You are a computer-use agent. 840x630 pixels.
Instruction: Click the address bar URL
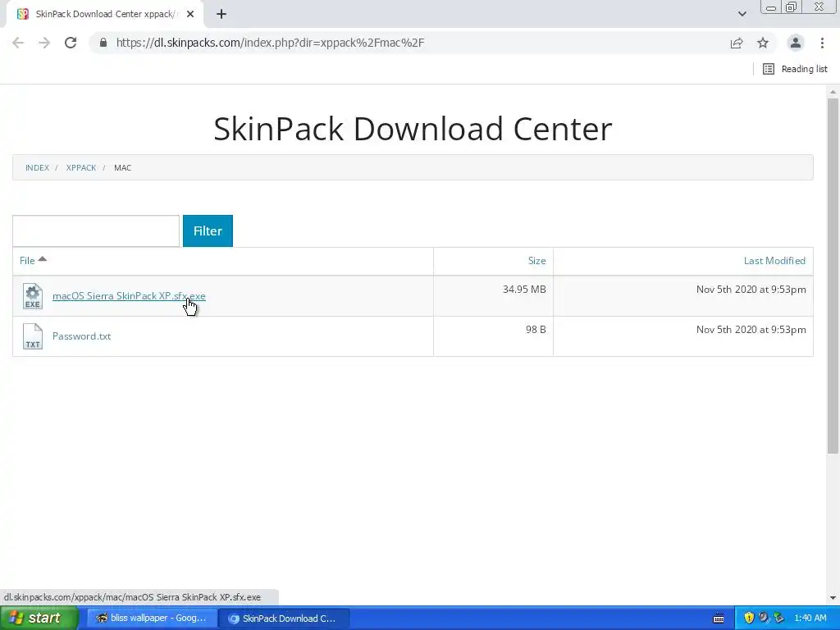pos(270,43)
